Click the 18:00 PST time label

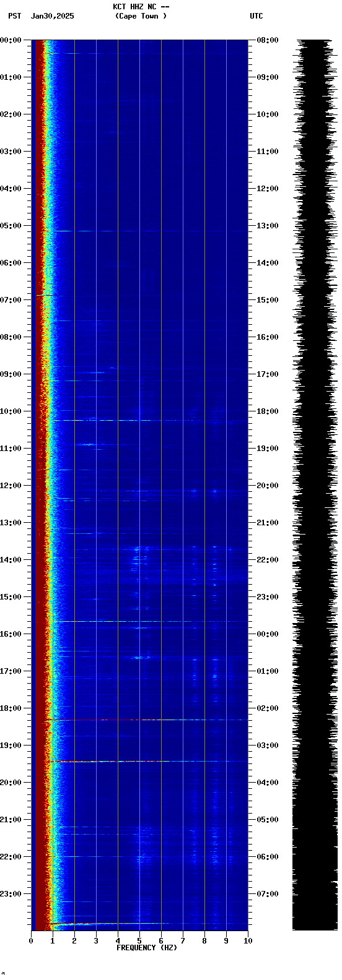coord(11,708)
